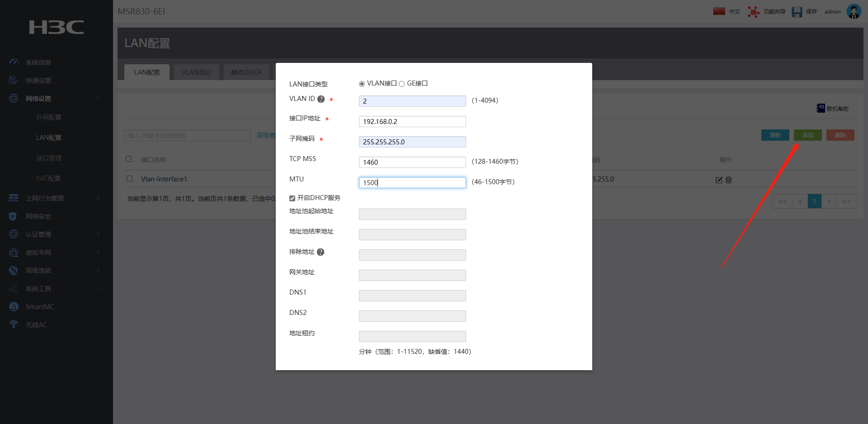Click the green 添加 button
This screenshot has height=424, width=868.
pyautogui.click(x=808, y=135)
